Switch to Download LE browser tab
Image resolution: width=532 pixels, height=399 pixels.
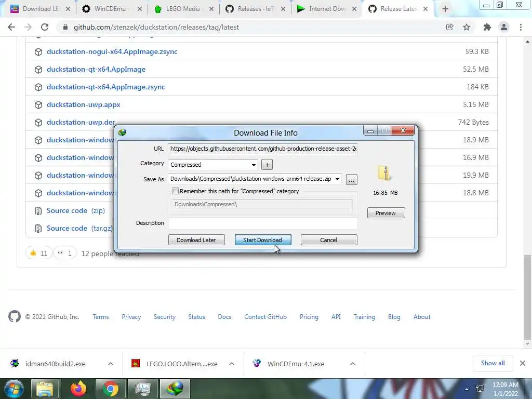pos(39,9)
